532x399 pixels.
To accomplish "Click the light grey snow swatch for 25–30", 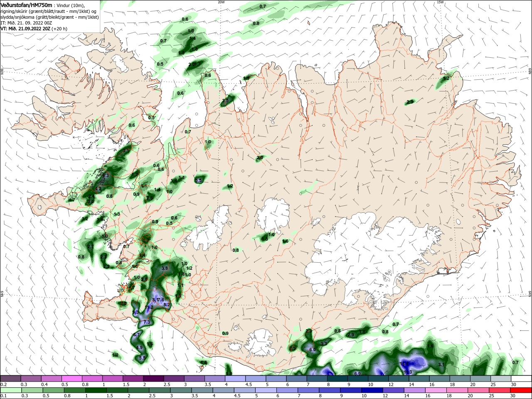I will 501,379.
